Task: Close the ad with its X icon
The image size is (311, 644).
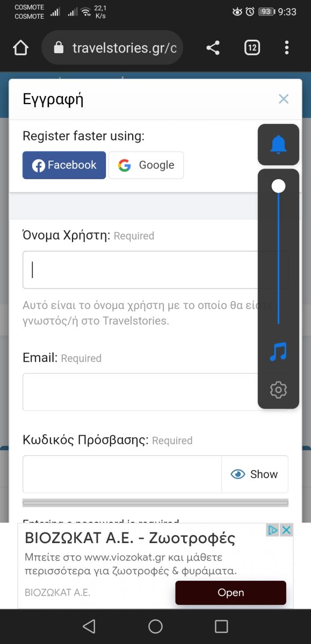Action: point(287,530)
